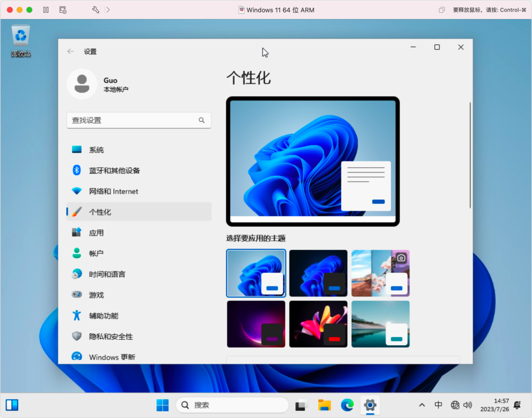This screenshot has width=532, height=418.
Task: Click the desktop preview image
Action: point(313,161)
